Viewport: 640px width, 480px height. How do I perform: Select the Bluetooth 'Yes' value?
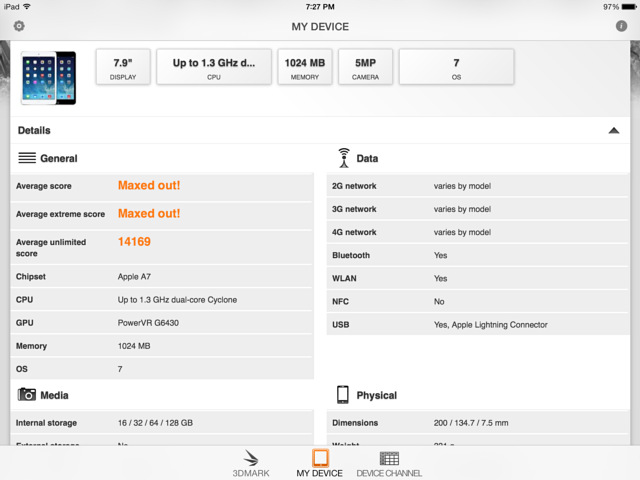(440, 256)
